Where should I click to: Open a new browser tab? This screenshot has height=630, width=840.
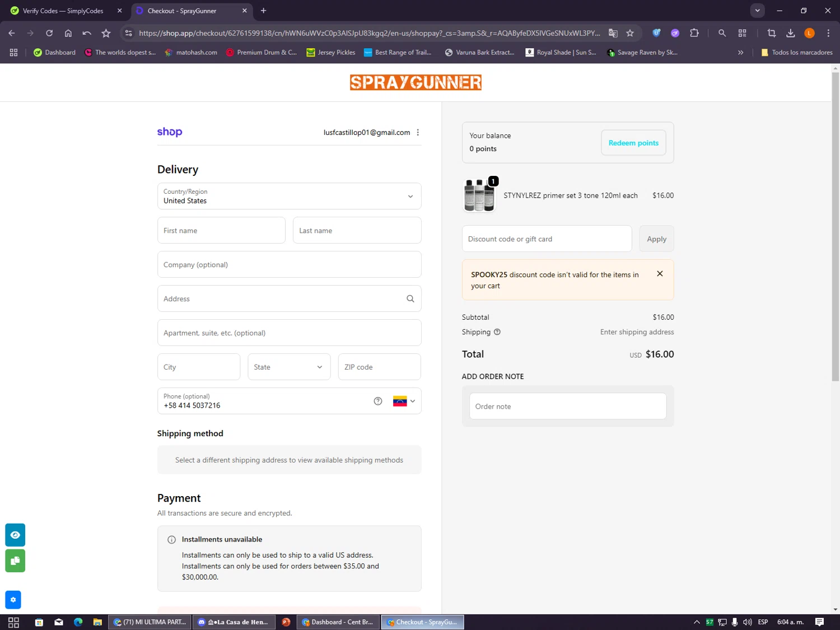(x=263, y=11)
